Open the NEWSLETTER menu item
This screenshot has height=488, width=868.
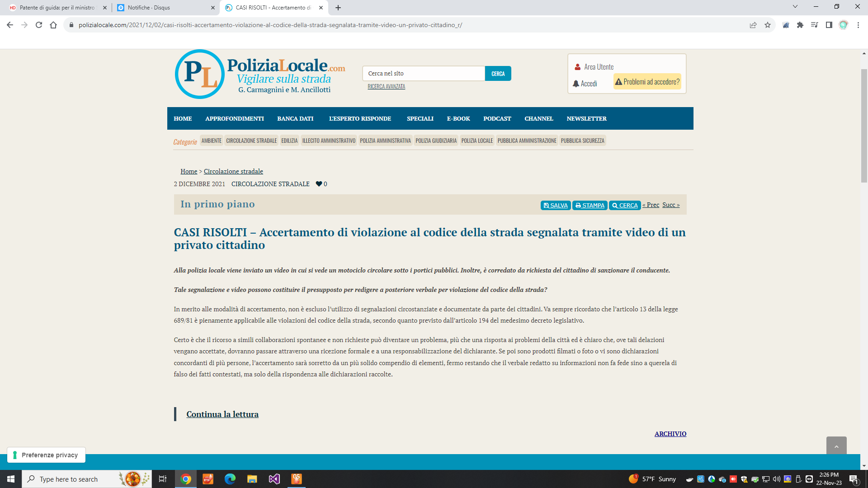click(x=587, y=118)
